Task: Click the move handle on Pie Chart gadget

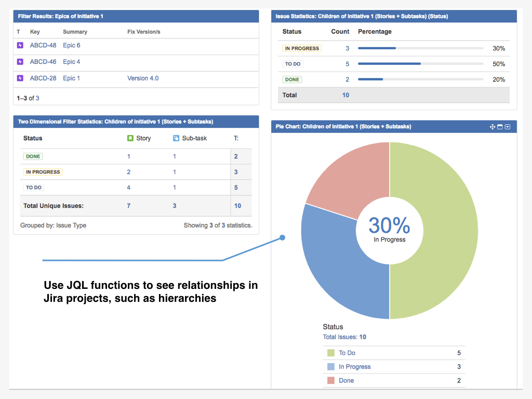Action: click(x=493, y=126)
